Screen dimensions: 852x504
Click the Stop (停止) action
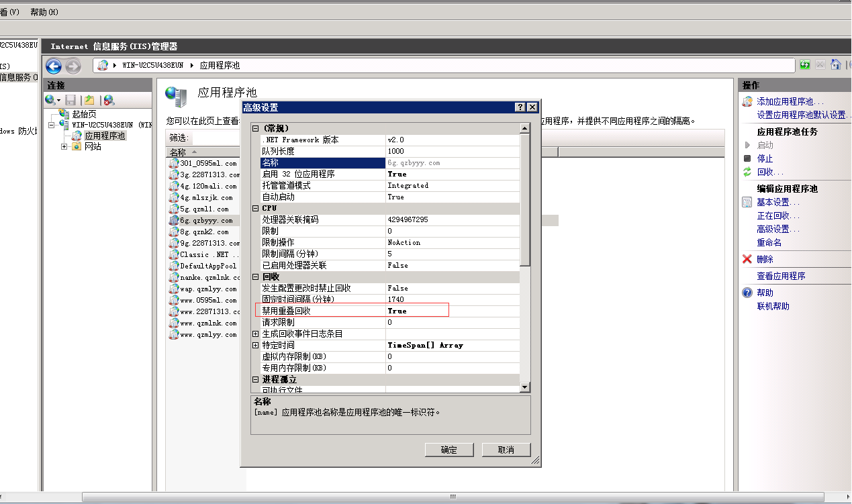coord(765,159)
